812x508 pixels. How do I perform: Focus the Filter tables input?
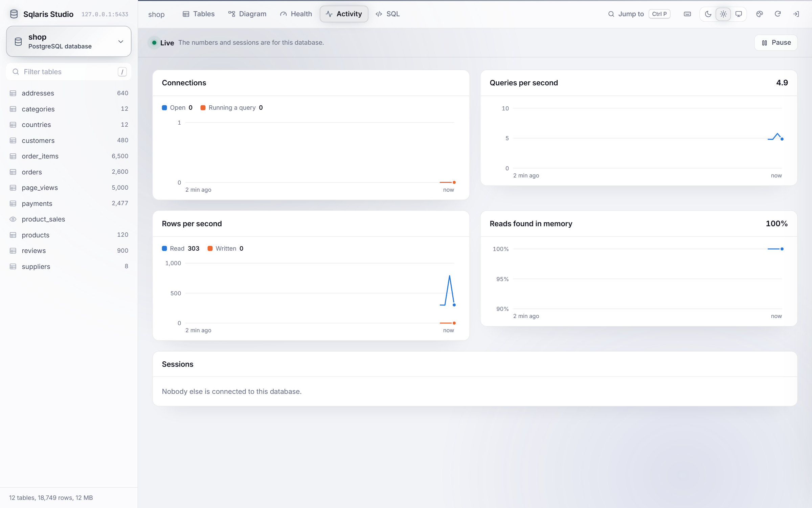coord(69,71)
